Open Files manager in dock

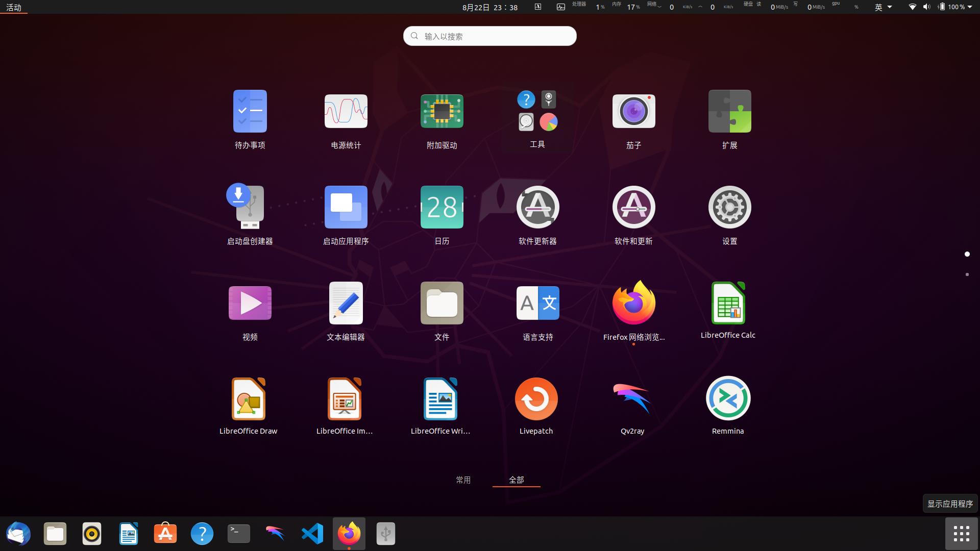[55, 534]
